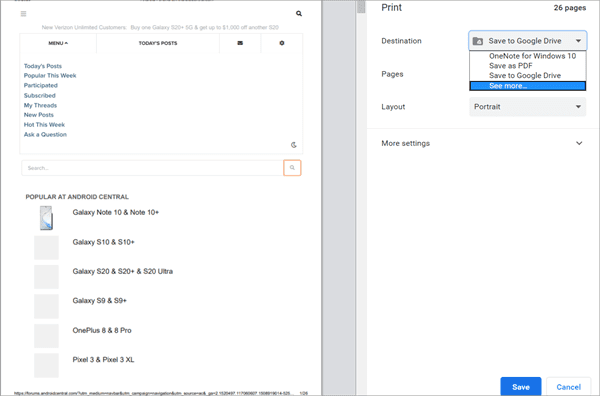
Task: Click the settings gear icon in forum toolbar
Action: (x=282, y=43)
